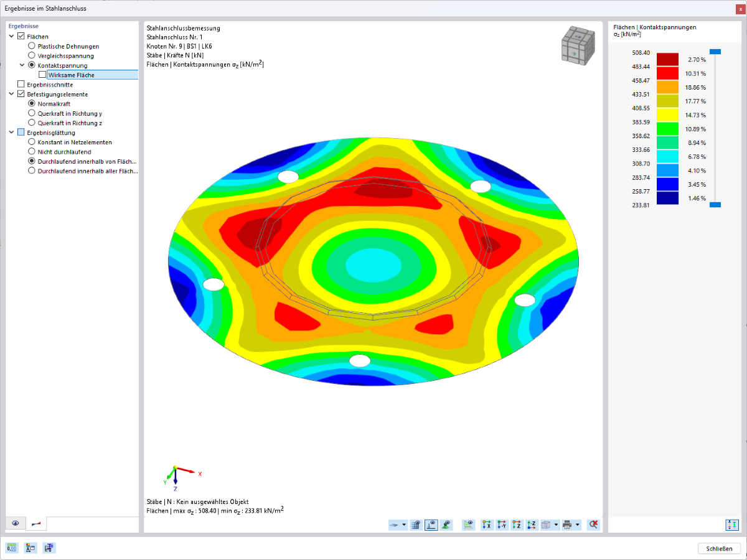This screenshot has width=747, height=560.
Task: Switch to the eye display tab
Action: click(x=15, y=523)
